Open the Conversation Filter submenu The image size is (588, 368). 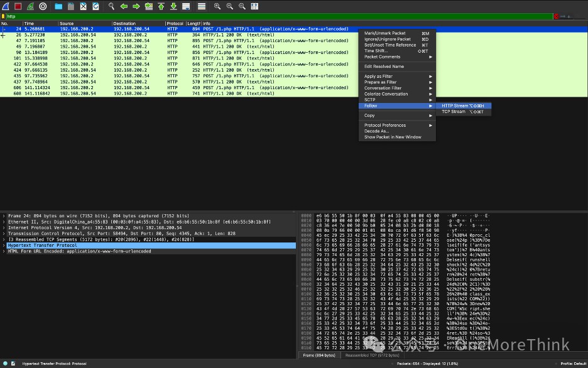click(x=397, y=88)
